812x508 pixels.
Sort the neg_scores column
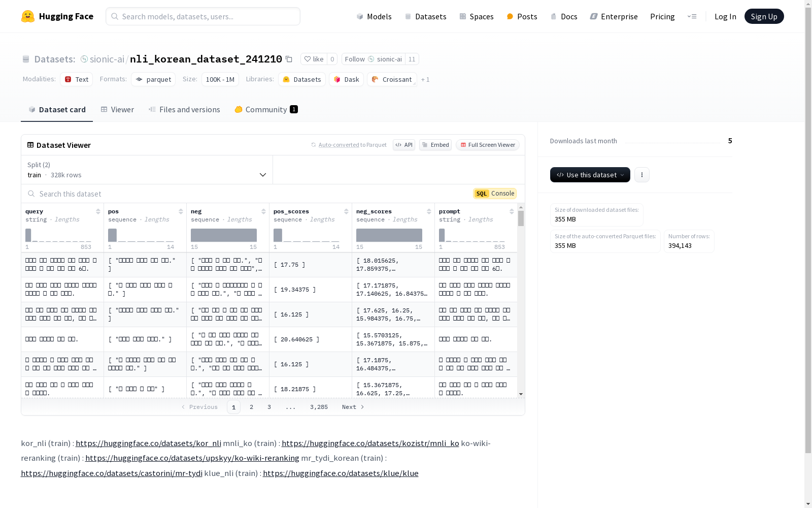[429, 211]
